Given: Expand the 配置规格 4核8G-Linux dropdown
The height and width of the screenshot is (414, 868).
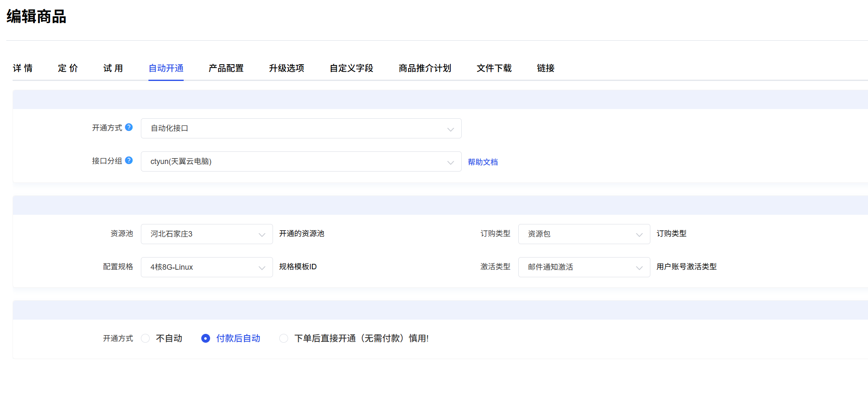Looking at the screenshot, I should click(x=206, y=267).
